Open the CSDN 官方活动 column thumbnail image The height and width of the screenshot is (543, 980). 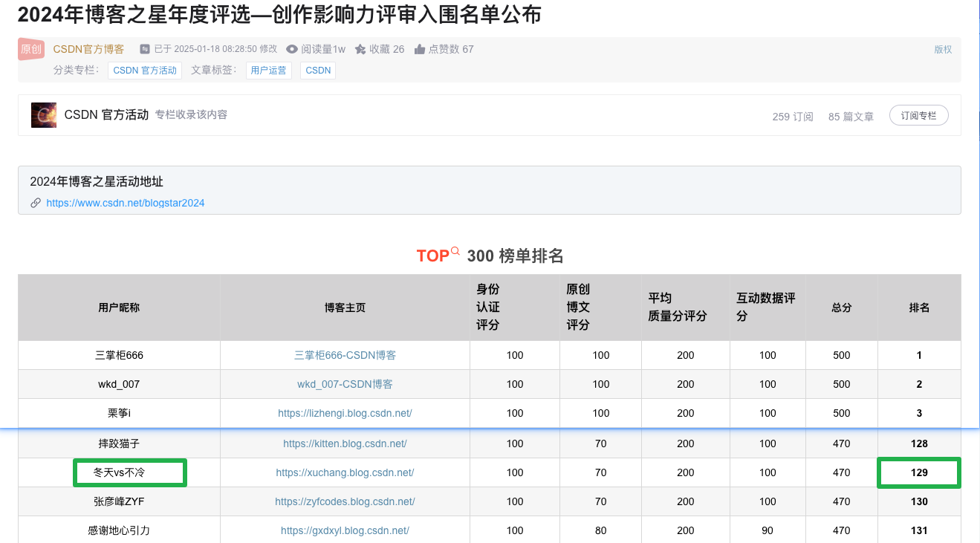coord(44,115)
